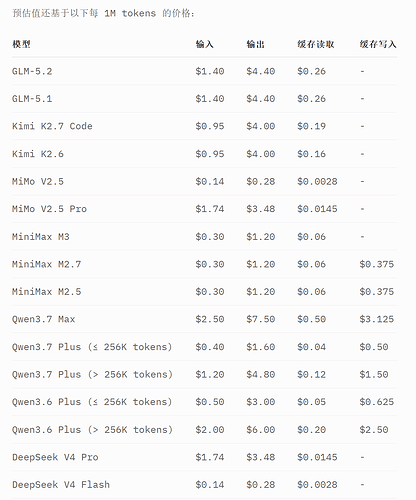
Task: Click the 缓存读取 column header
Action: [x=316, y=44]
